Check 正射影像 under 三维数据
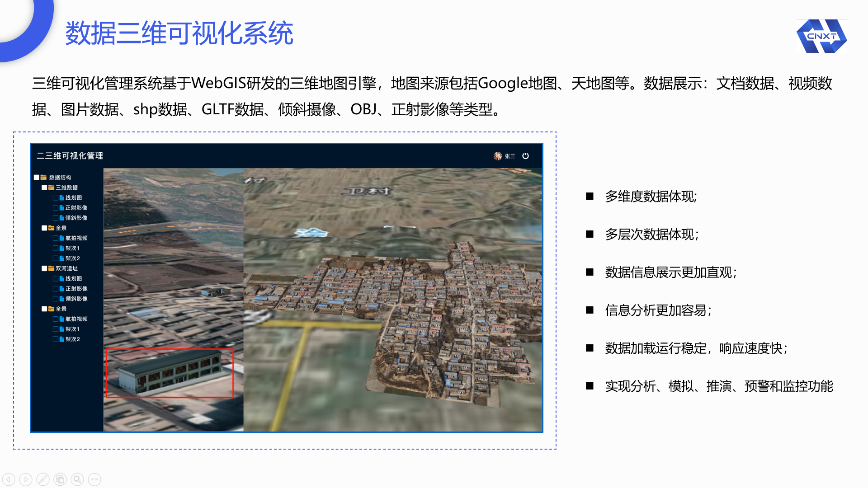Image resolution: width=868 pixels, height=488 pixels. (x=56, y=208)
